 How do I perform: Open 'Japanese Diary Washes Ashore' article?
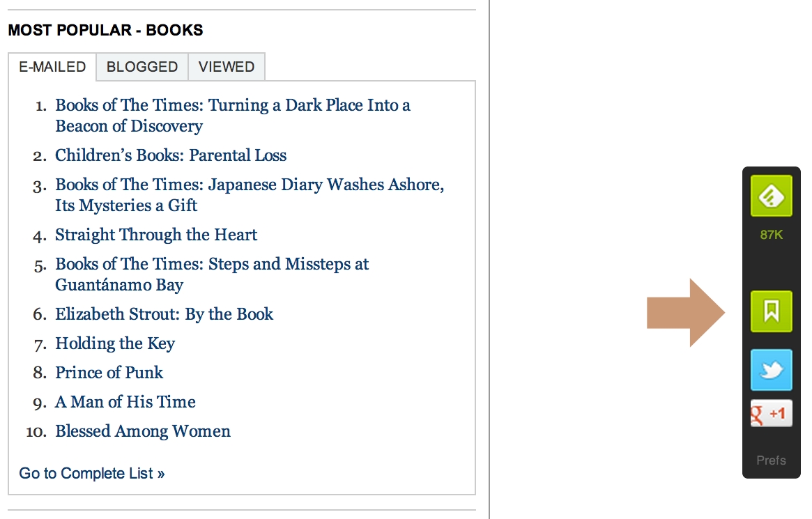coord(250,185)
